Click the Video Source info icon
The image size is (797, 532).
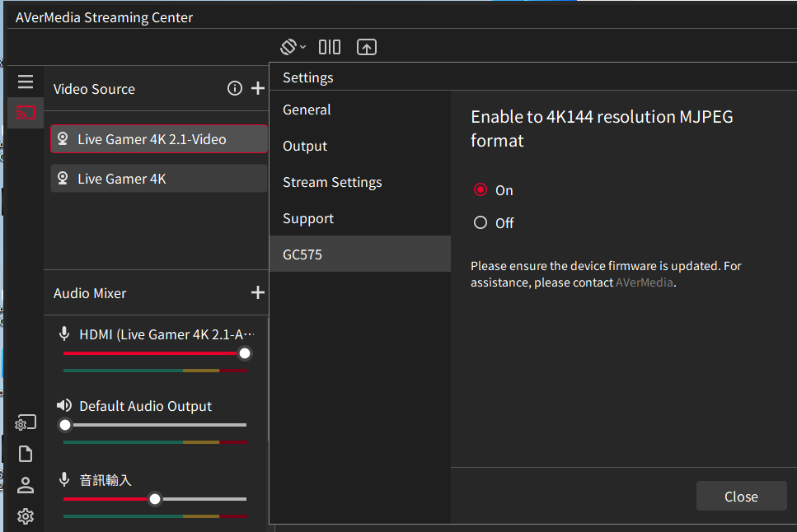coord(235,88)
